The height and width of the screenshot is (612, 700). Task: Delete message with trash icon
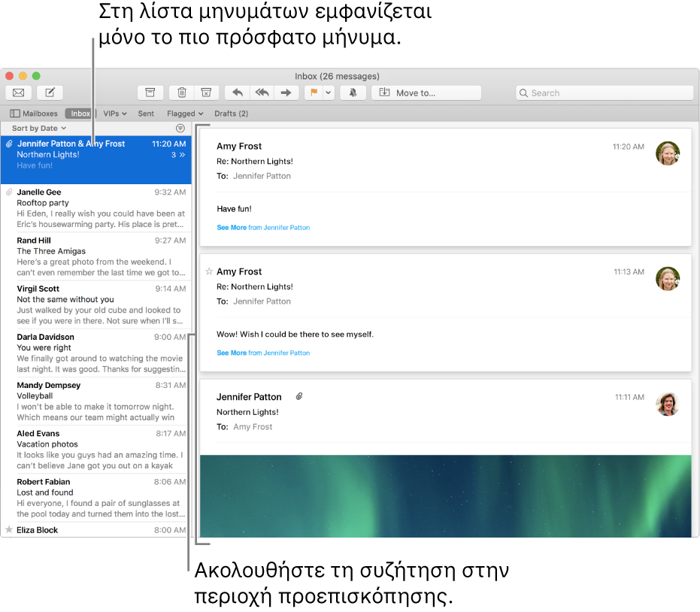pos(182,92)
